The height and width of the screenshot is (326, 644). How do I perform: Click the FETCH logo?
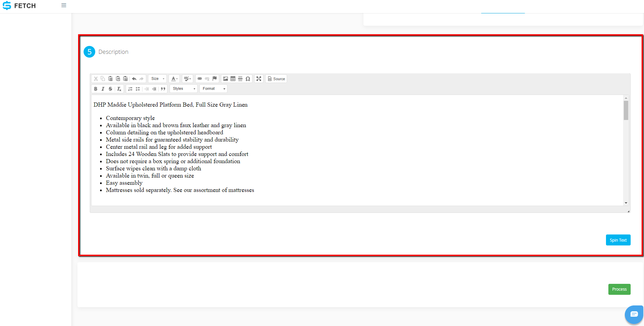pos(19,6)
